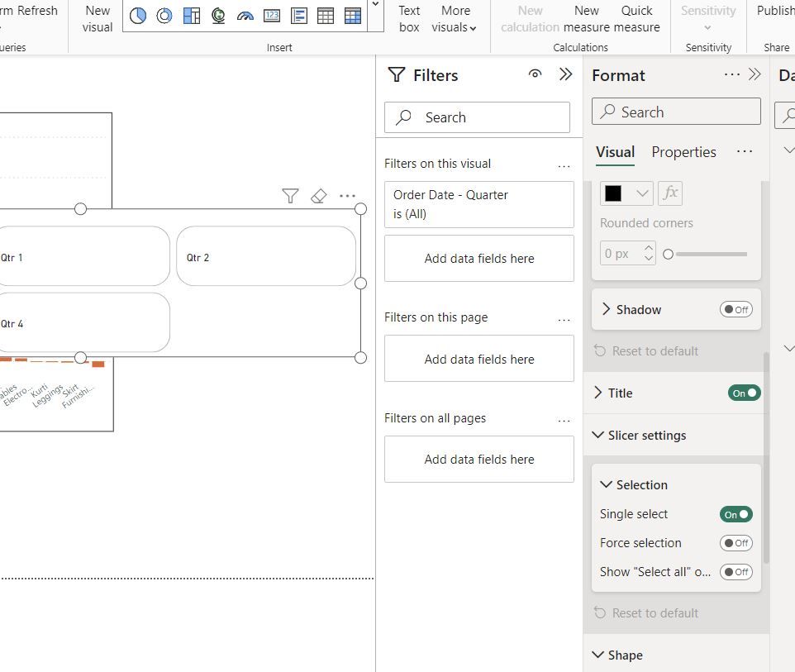This screenshot has width=795, height=672.
Task: Add a Text box
Action: [409, 19]
